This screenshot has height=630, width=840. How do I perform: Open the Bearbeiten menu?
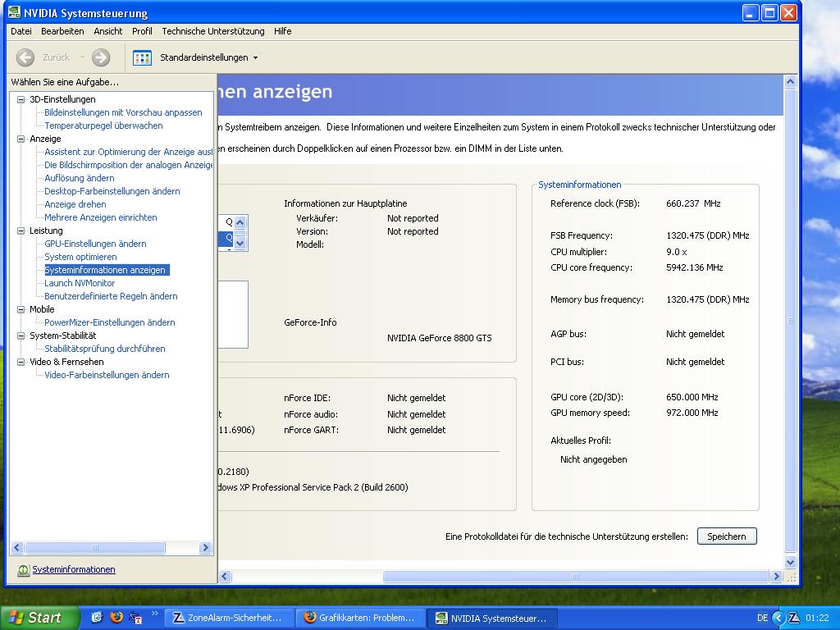pyautogui.click(x=62, y=31)
